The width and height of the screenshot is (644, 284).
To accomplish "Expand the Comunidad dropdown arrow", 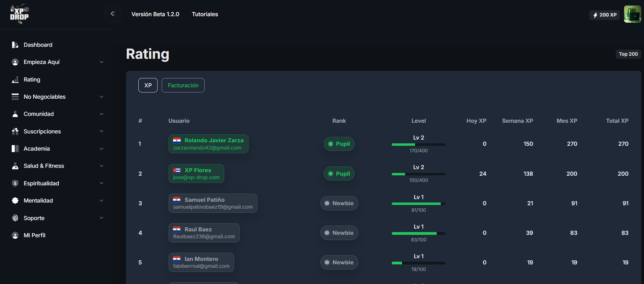I will tap(101, 114).
